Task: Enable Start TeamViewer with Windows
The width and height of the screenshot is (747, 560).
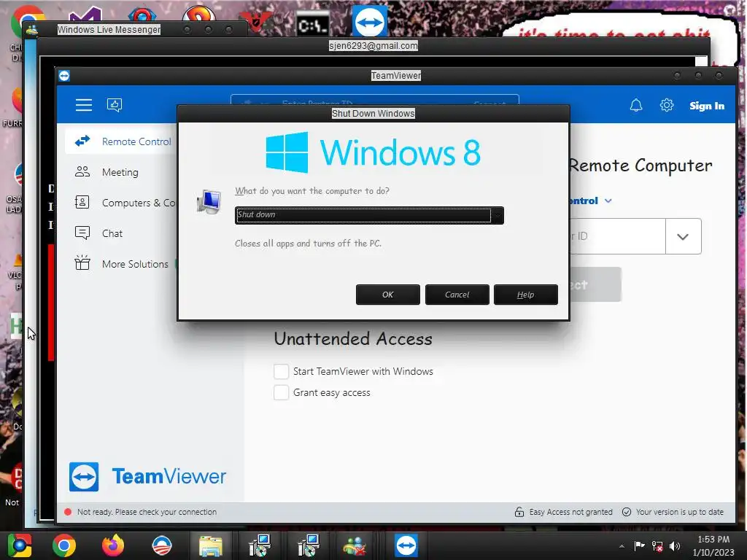Action: [x=281, y=371]
